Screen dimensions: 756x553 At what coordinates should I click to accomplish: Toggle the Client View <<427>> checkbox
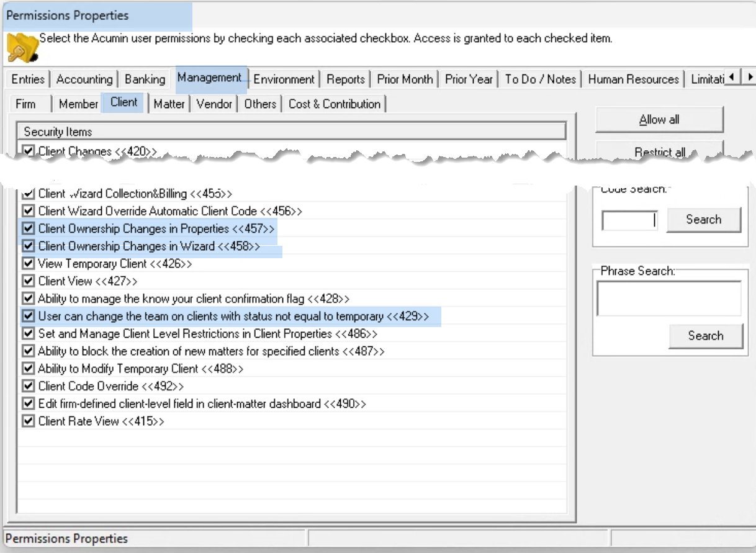click(x=28, y=281)
